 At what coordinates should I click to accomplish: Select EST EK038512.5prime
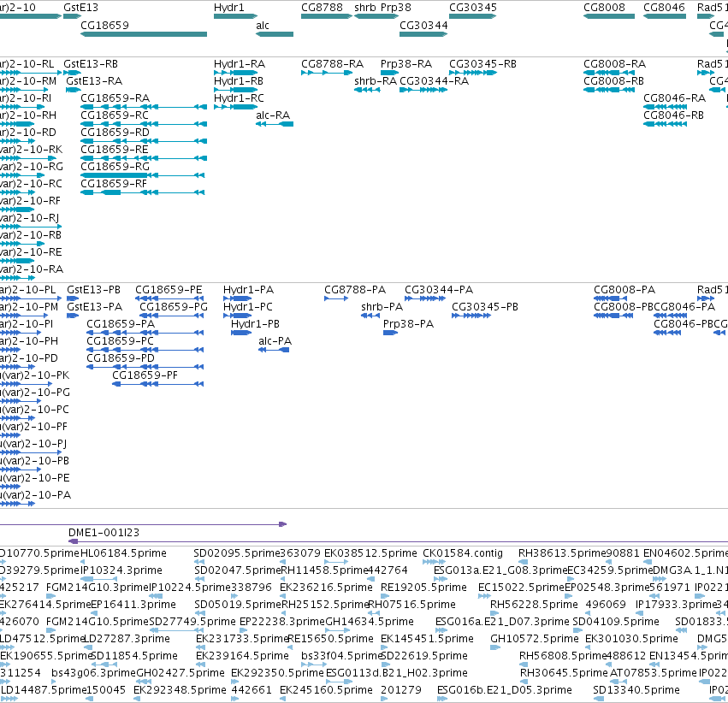point(370,553)
